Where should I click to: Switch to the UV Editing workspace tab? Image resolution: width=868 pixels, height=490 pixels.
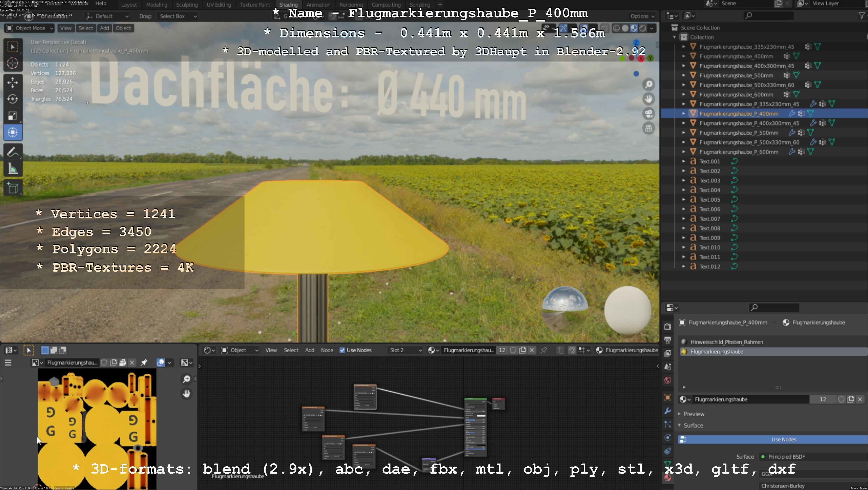tap(219, 5)
